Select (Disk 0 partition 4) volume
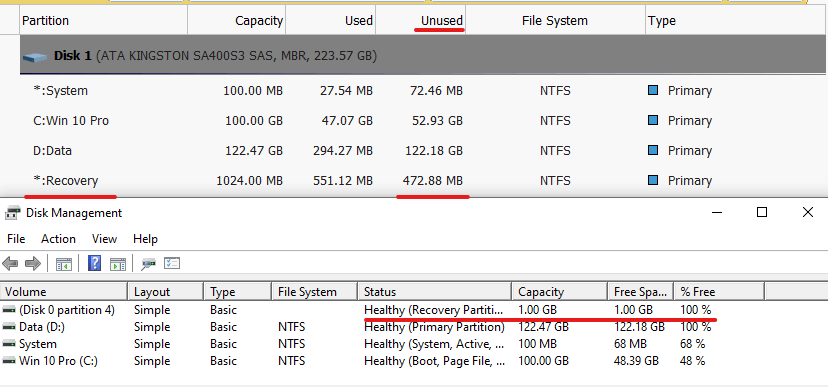 pyautogui.click(x=67, y=309)
